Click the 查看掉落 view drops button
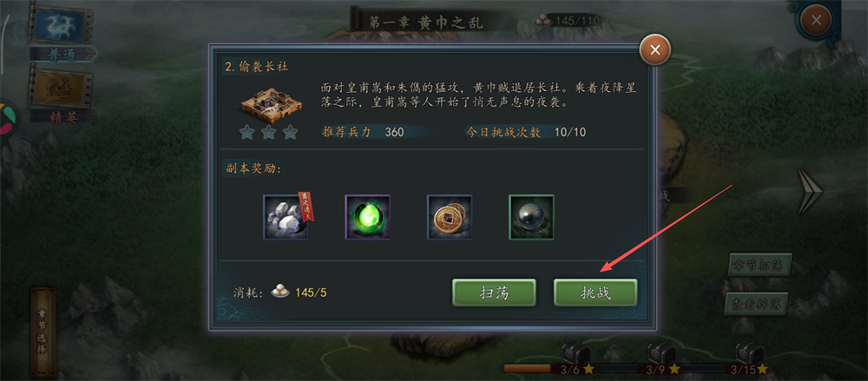The image size is (868, 381). pyautogui.click(x=756, y=303)
